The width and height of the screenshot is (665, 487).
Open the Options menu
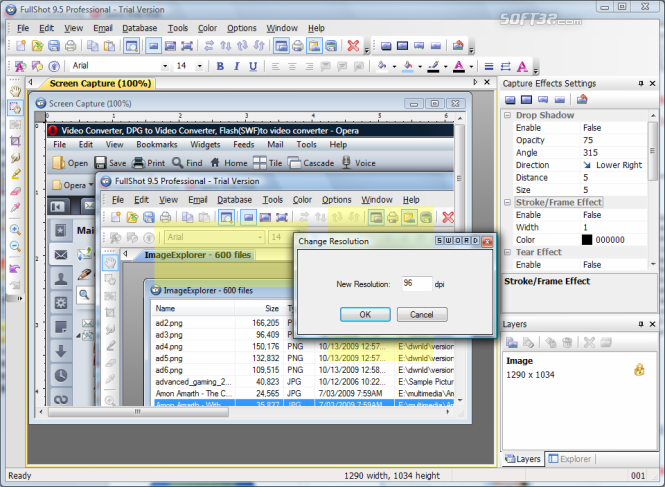242,28
